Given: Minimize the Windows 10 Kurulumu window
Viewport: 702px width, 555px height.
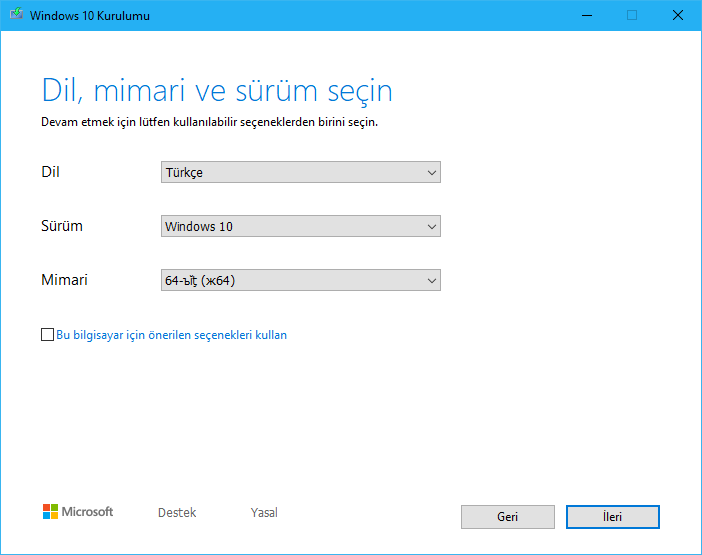Looking at the screenshot, I should [587, 15].
